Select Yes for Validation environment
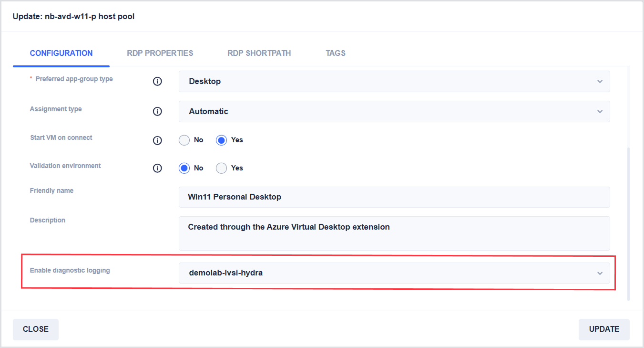 pos(221,168)
